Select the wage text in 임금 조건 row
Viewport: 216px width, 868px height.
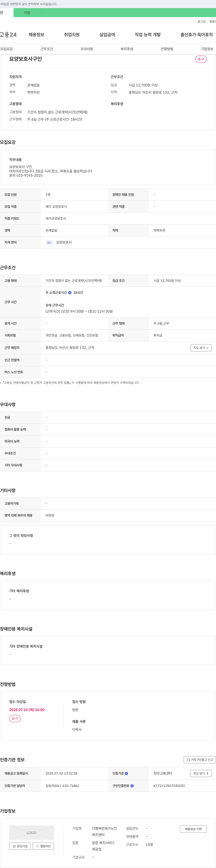167,281
